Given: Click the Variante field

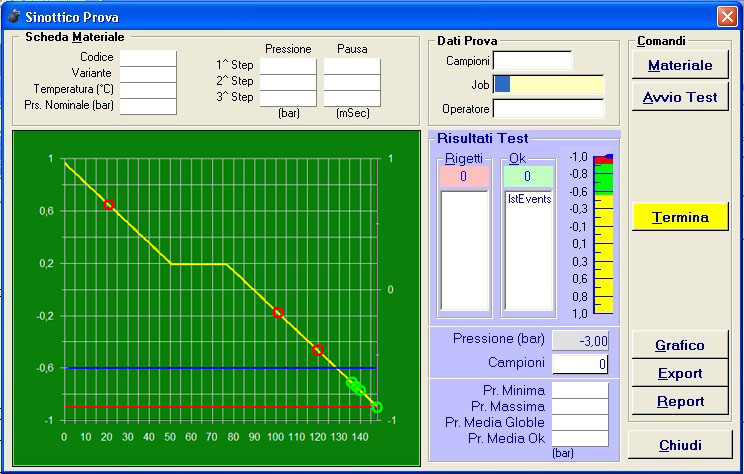Looking at the screenshot, I should click(x=147, y=74).
